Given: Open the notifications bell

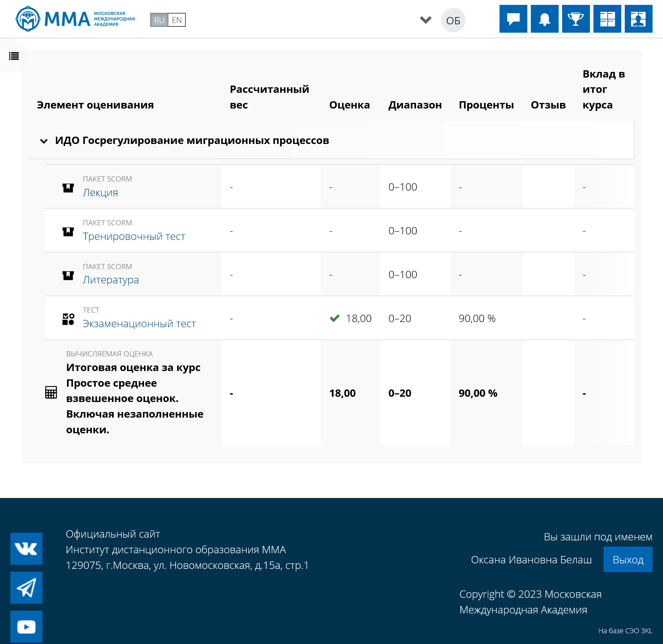Looking at the screenshot, I should [x=544, y=19].
